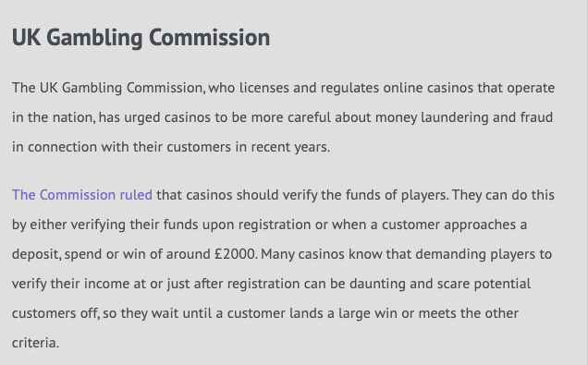This screenshot has height=365, width=588.
Task: Click the word 'daunting' in the second paragraph
Action: [377, 284]
